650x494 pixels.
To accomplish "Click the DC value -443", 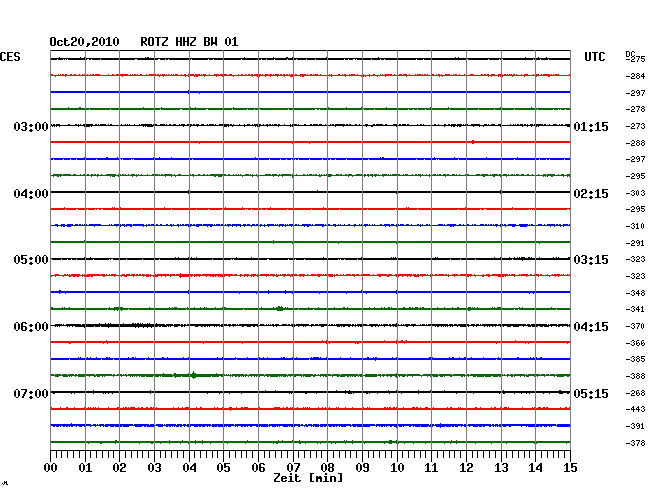I will click(635, 409).
